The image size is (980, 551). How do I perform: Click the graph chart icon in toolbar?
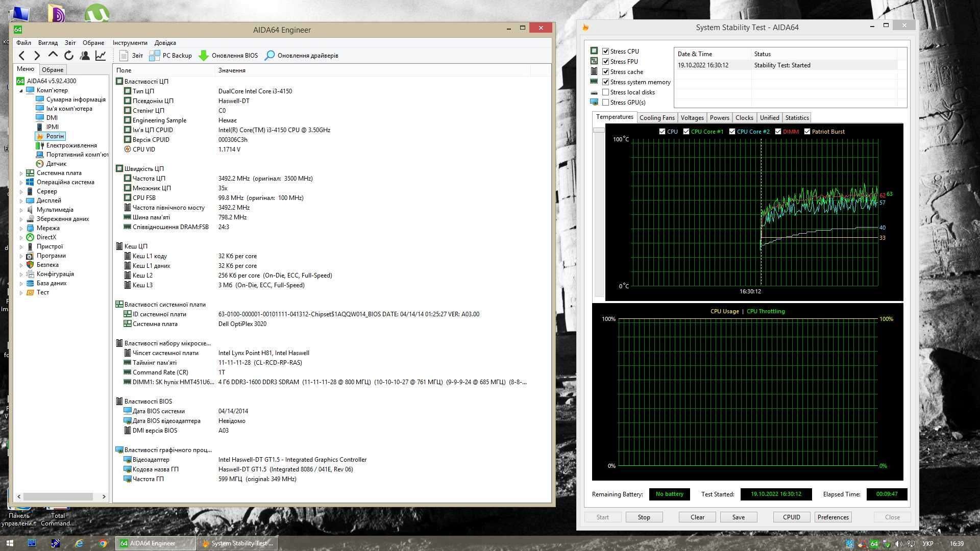pos(101,56)
